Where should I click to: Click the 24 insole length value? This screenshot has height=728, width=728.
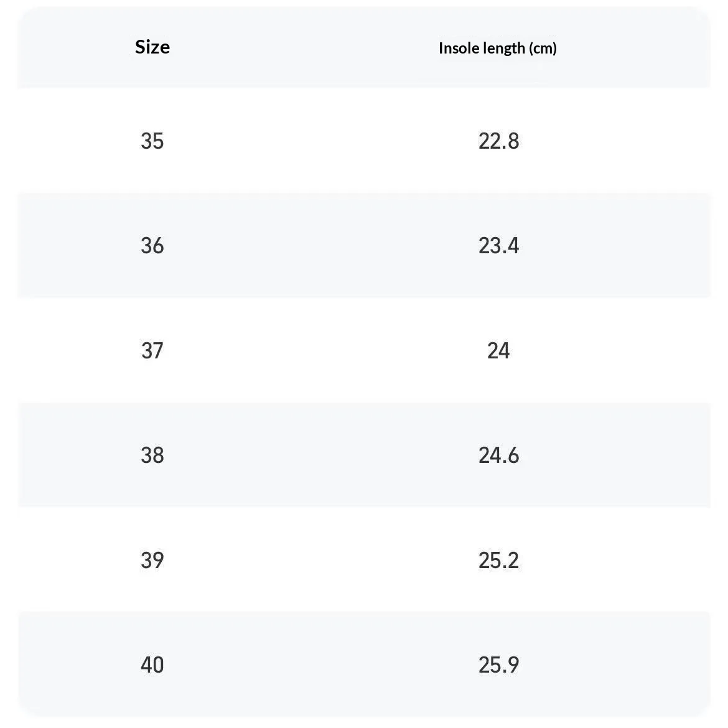tap(498, 350)
